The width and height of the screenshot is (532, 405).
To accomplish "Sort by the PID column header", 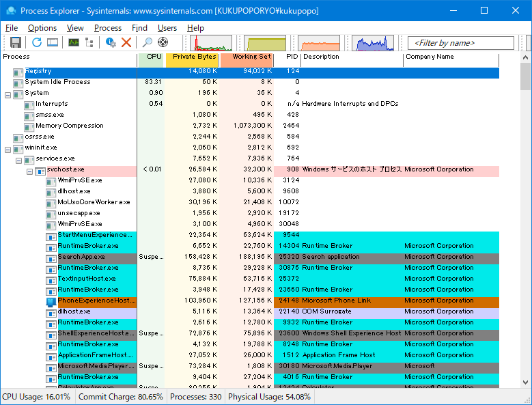I will coord(288,59).
